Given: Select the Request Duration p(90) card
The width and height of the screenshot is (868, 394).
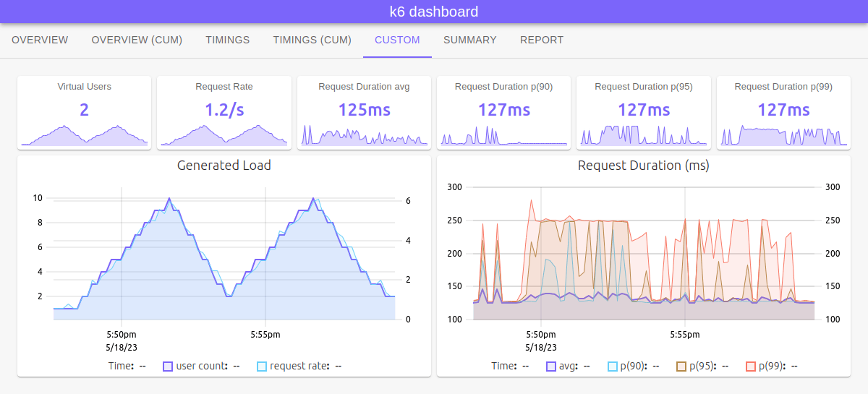Looking at the screenshot, I should coord(504,113).
